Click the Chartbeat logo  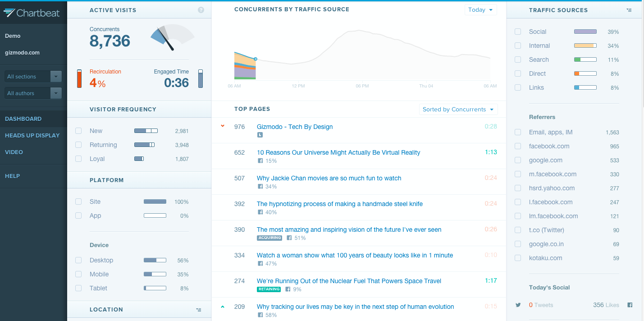pos(32,13)
